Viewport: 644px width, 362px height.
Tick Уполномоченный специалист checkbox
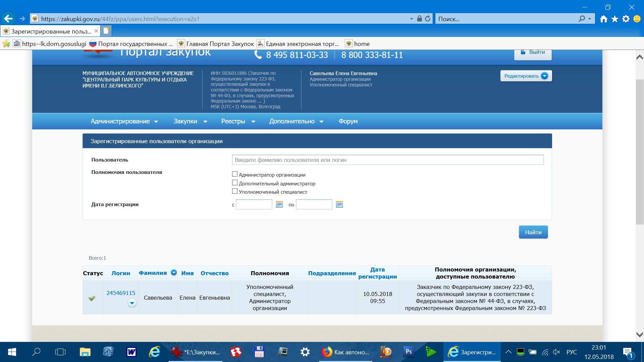[235, 191]
